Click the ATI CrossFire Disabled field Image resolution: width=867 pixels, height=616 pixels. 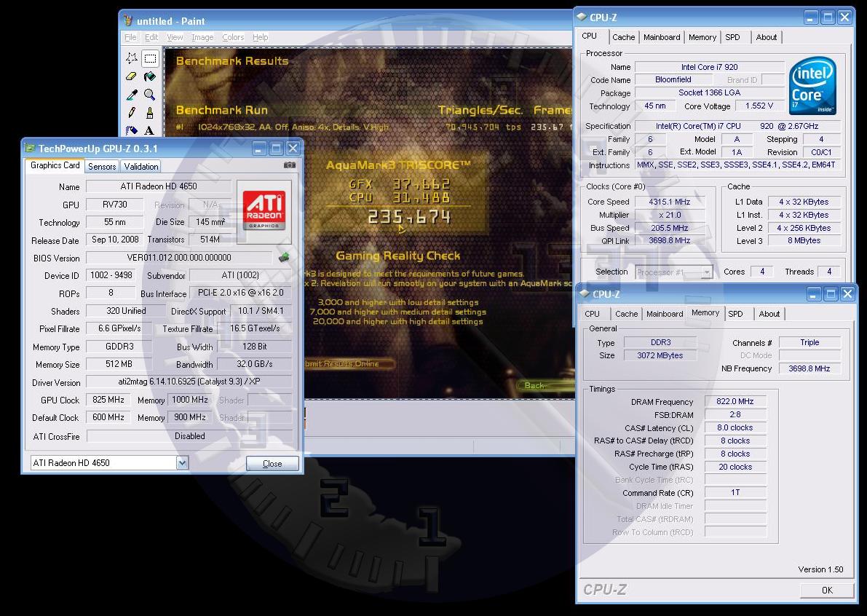point(190,435)
